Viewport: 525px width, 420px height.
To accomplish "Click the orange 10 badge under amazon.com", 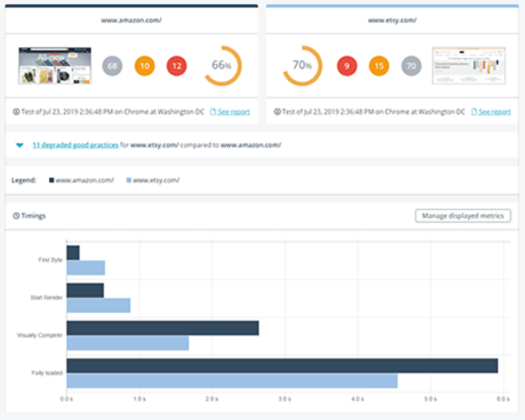I will (x=144, y=66).
